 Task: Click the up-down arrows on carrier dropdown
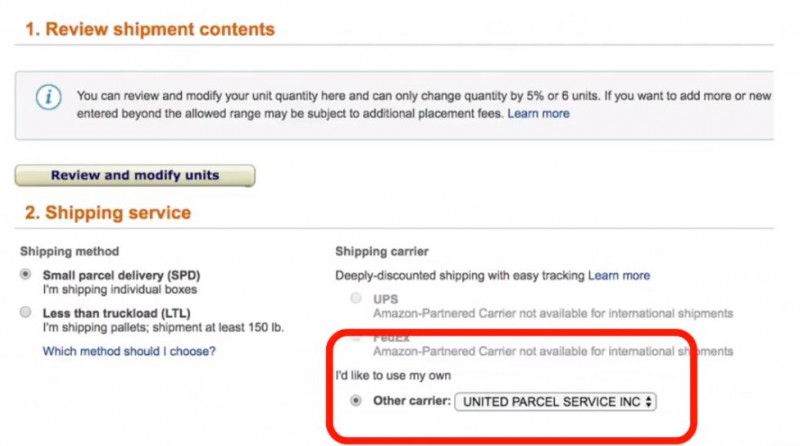[648, 402]
